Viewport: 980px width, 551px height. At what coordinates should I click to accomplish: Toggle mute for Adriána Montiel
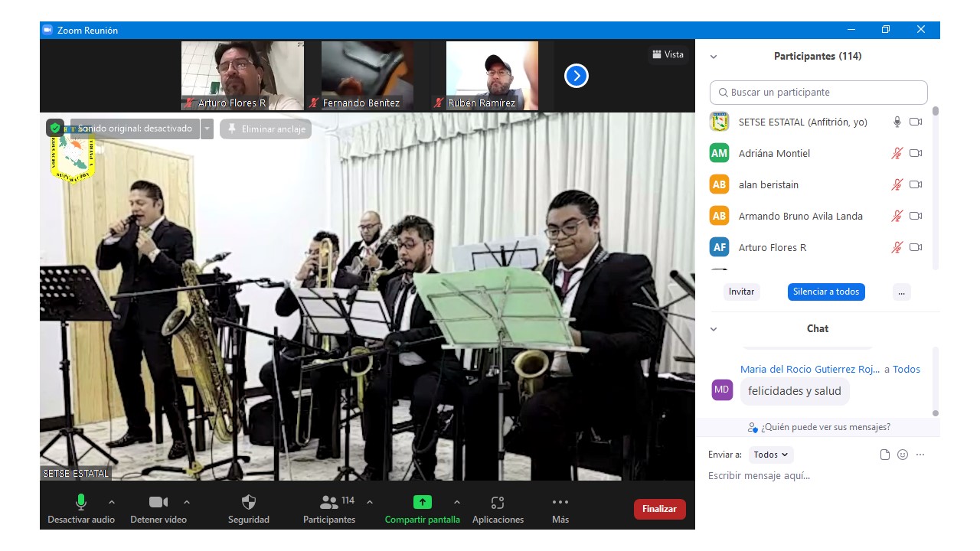click(897, 153)
